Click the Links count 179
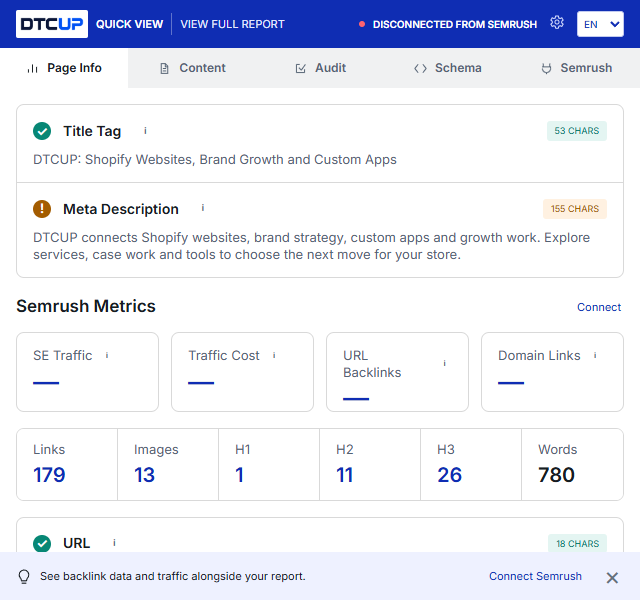Image resolution: width=640 pixels, height=600 pixels. (49, 475)
